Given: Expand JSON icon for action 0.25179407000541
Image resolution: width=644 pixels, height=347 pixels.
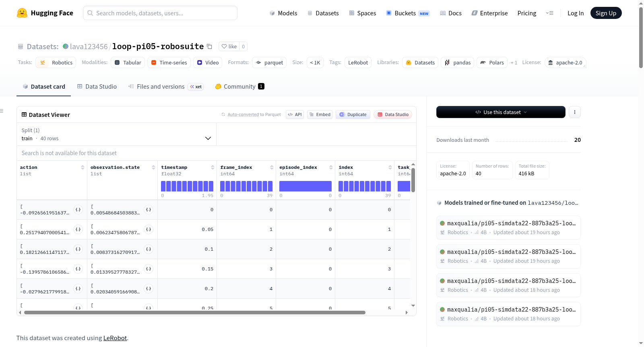Looking at the screenshot, I should click(x=78, y=229).
